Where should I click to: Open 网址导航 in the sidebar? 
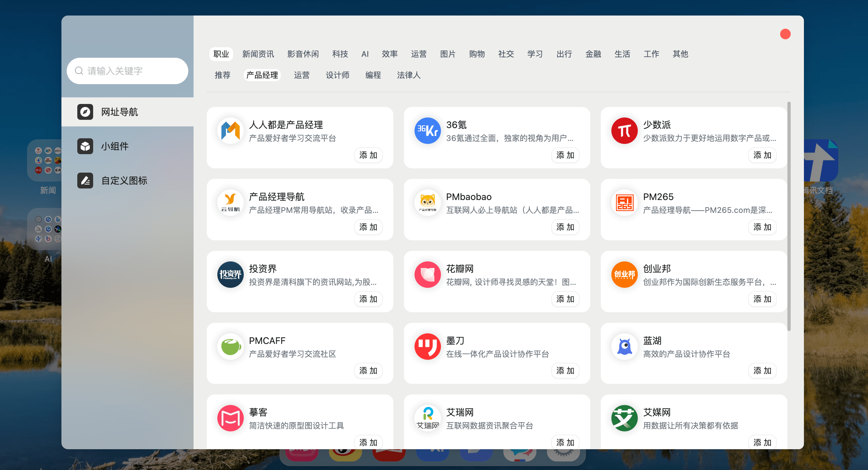coord(127,112)
